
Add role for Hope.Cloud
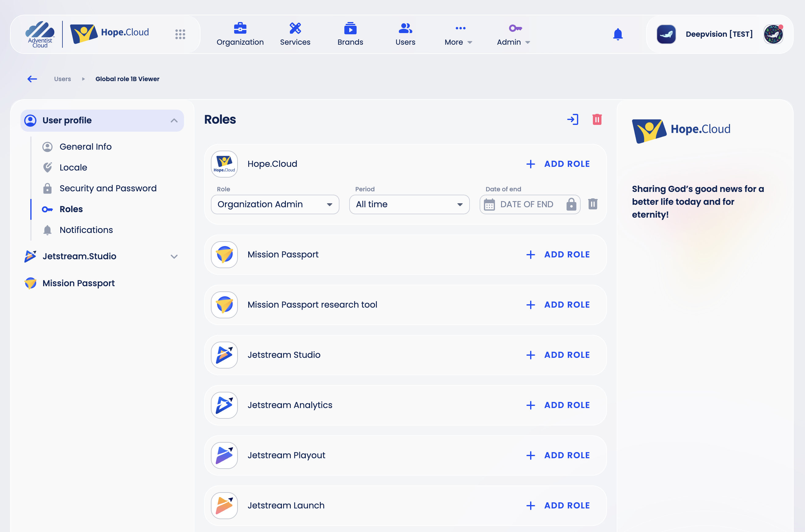pyautogui.click(x=558, y=164)
